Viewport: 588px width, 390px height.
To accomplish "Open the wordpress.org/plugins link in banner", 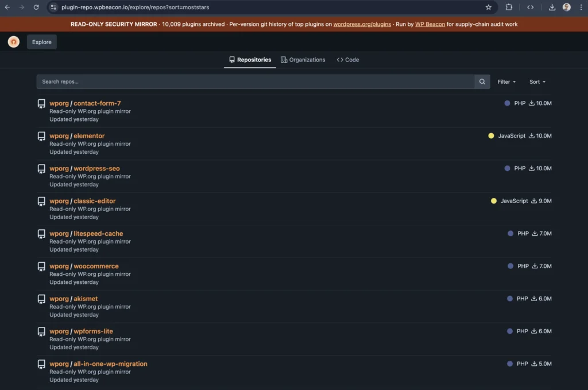I will (x=362, y=24).
